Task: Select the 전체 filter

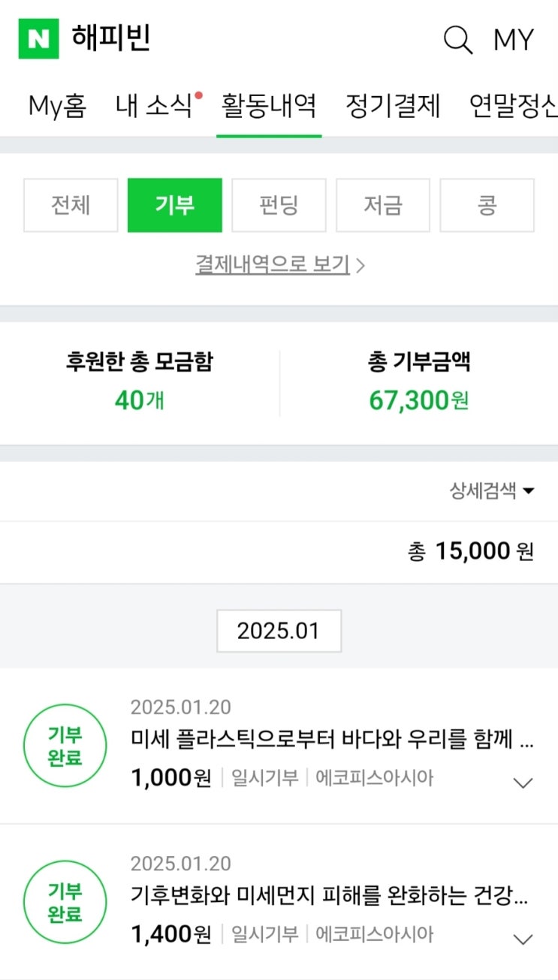Action: click(x=71, y=205)
